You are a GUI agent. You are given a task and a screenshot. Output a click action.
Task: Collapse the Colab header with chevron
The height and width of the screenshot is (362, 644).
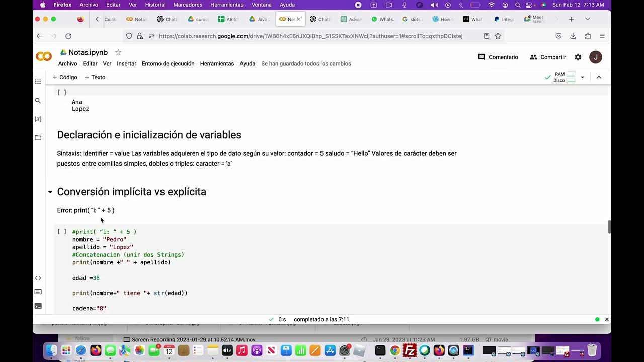point(599,77)
